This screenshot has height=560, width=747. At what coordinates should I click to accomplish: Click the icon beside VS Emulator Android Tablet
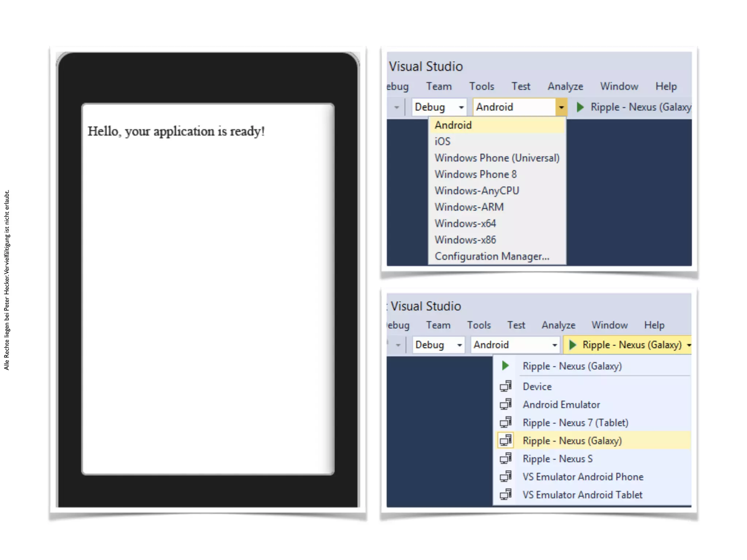tap(506, 495)
